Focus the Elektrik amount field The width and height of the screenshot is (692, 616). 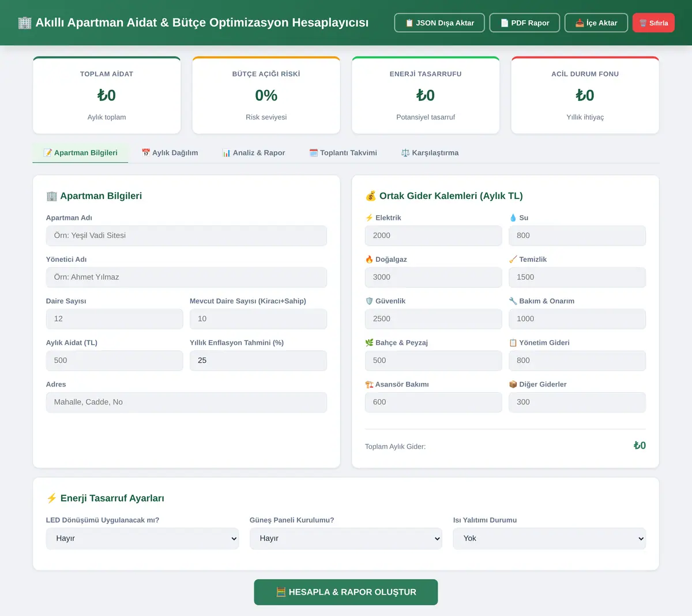[433, 235]
